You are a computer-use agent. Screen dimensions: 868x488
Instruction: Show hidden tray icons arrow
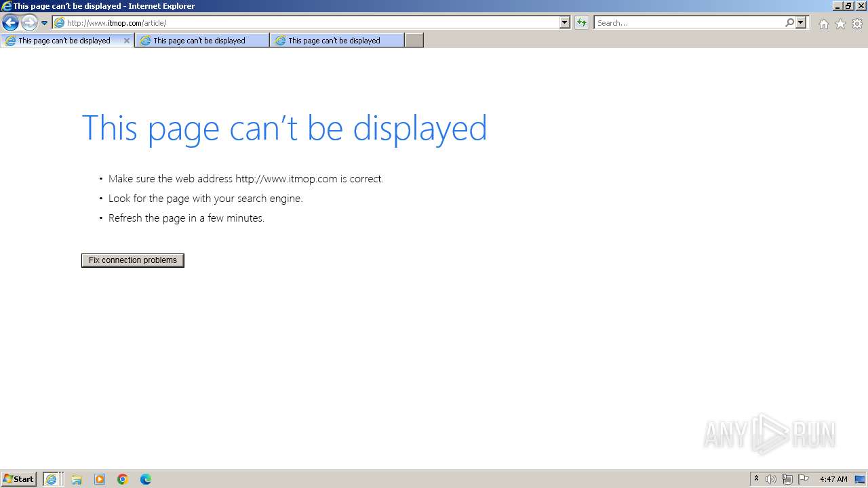756,479
